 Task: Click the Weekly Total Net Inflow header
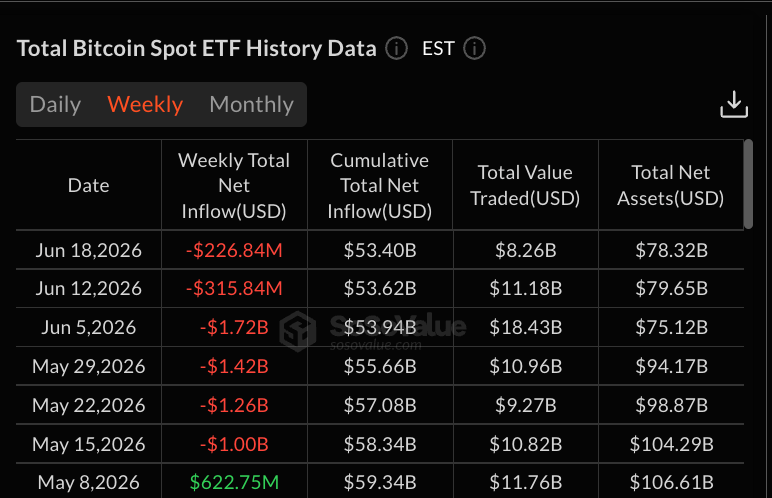coord(234,185)
